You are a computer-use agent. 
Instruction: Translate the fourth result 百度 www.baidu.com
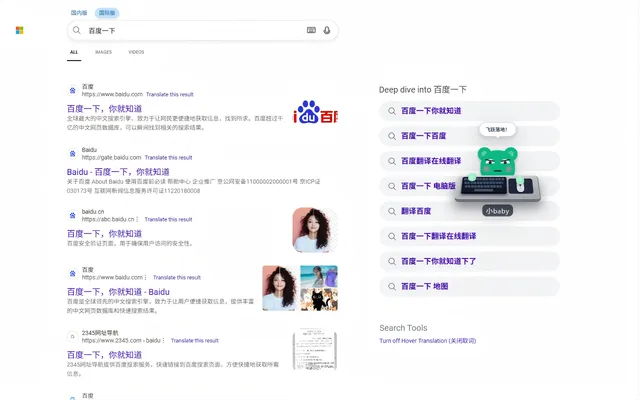point(177,277)
